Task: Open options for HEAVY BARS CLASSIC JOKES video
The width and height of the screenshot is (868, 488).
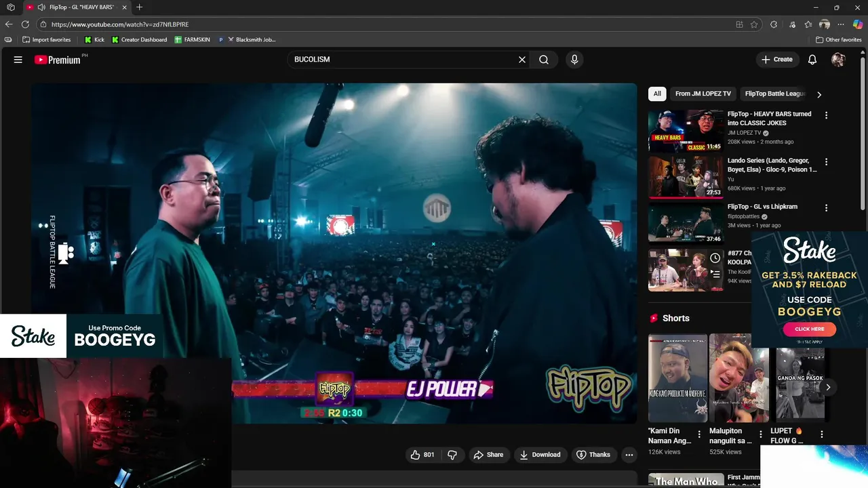Action: tap(826, 116)
